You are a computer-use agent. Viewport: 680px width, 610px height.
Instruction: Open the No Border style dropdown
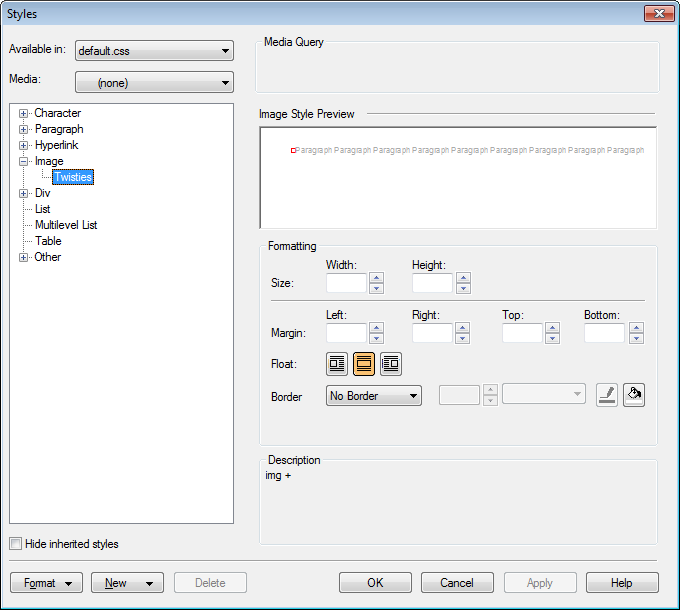pos(374,396)
